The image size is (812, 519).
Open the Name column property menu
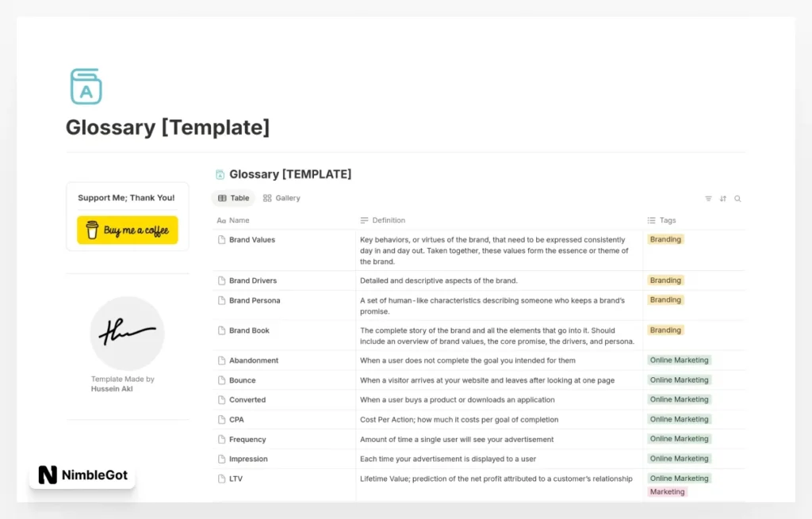pyautogui.click(x=236, y=219)
